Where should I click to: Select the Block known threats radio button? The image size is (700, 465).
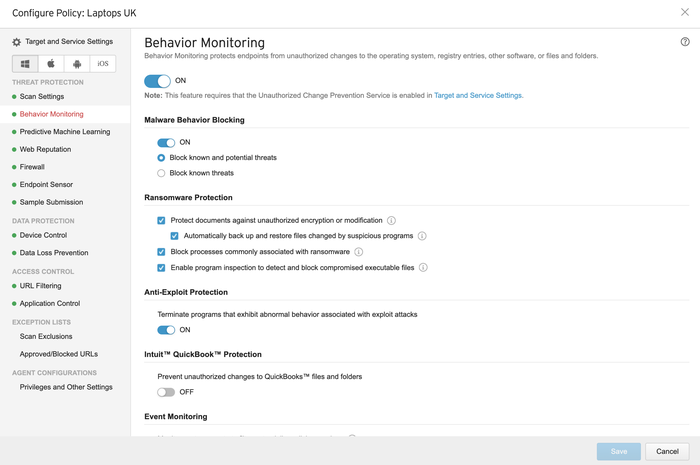(x=162, y=173)
